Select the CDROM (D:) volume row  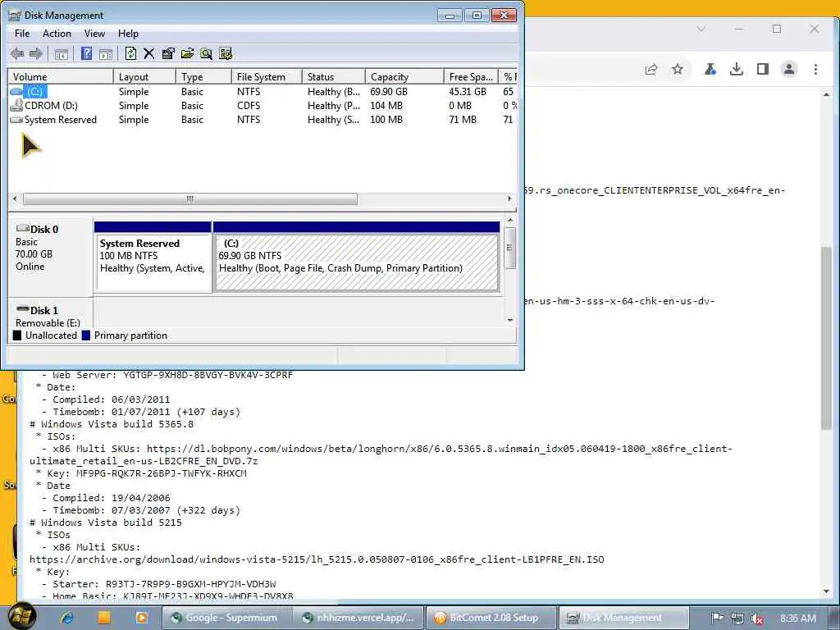coord(262,106)
